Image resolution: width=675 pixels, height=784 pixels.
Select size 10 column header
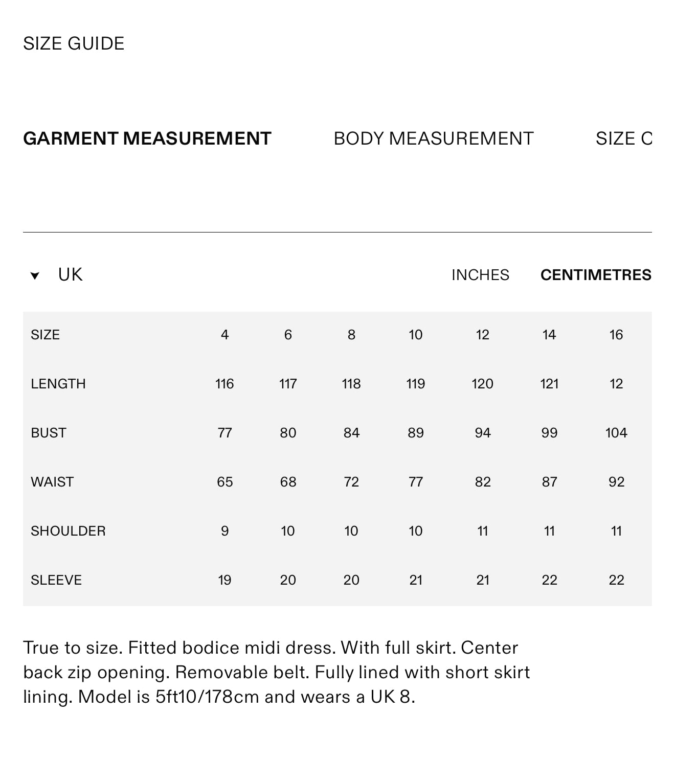point(415,335)
